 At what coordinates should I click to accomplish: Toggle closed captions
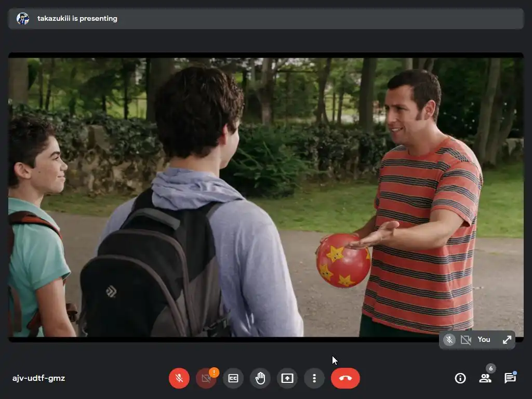233,378
